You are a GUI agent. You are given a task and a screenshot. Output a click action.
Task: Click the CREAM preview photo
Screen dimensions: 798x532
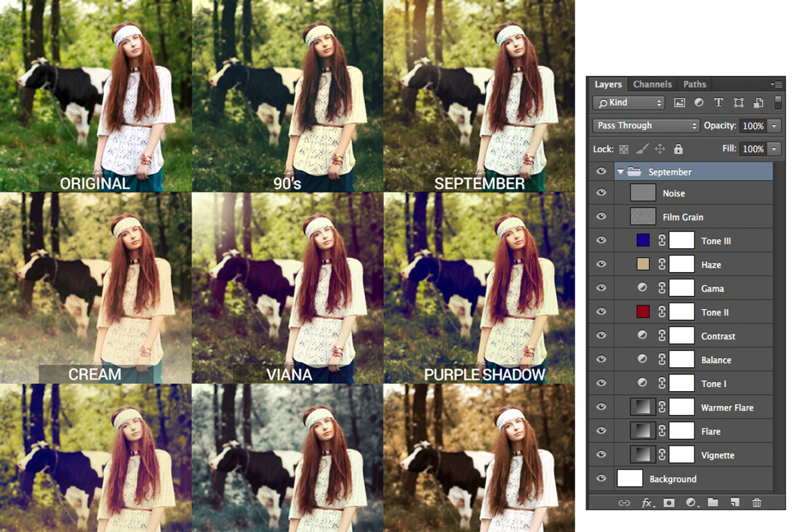(96, 288)
